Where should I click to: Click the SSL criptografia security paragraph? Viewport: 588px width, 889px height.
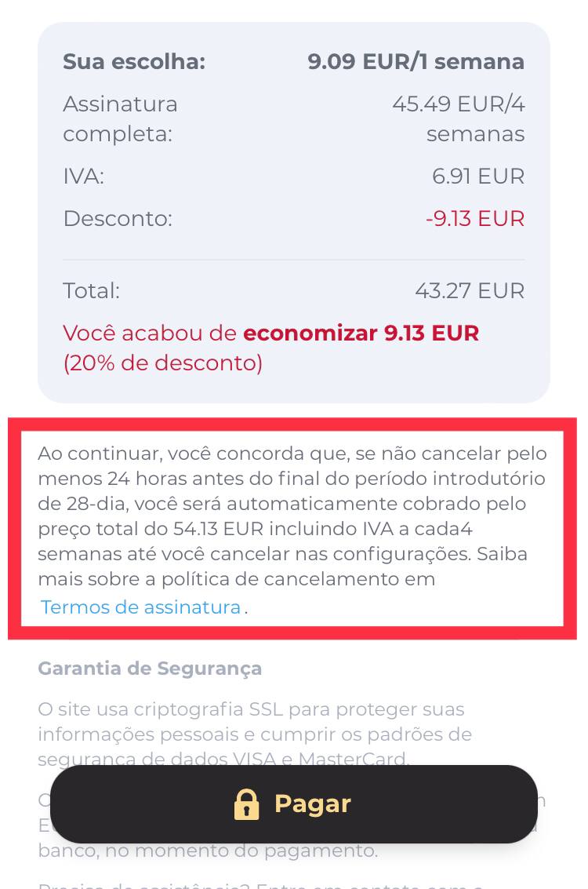(255, 734)
